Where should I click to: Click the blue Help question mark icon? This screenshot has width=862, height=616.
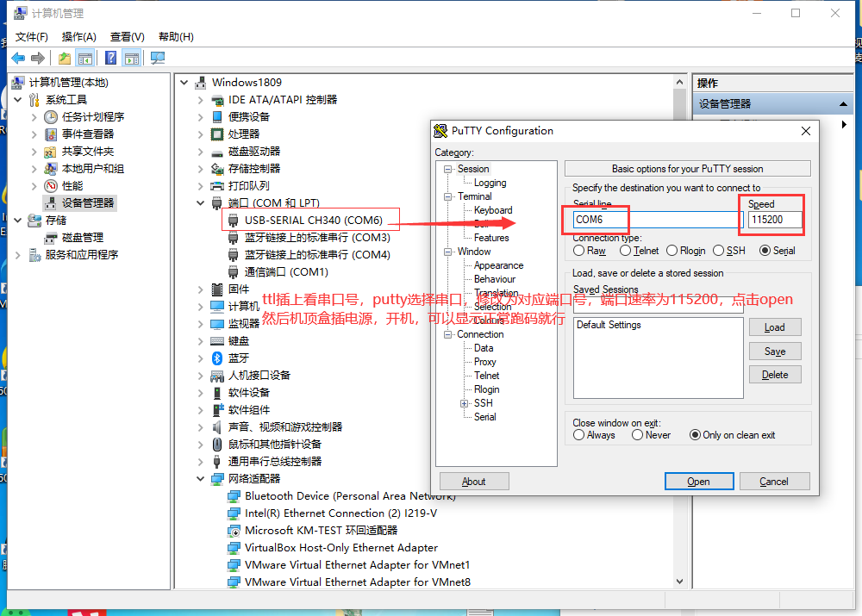point(110,58)
